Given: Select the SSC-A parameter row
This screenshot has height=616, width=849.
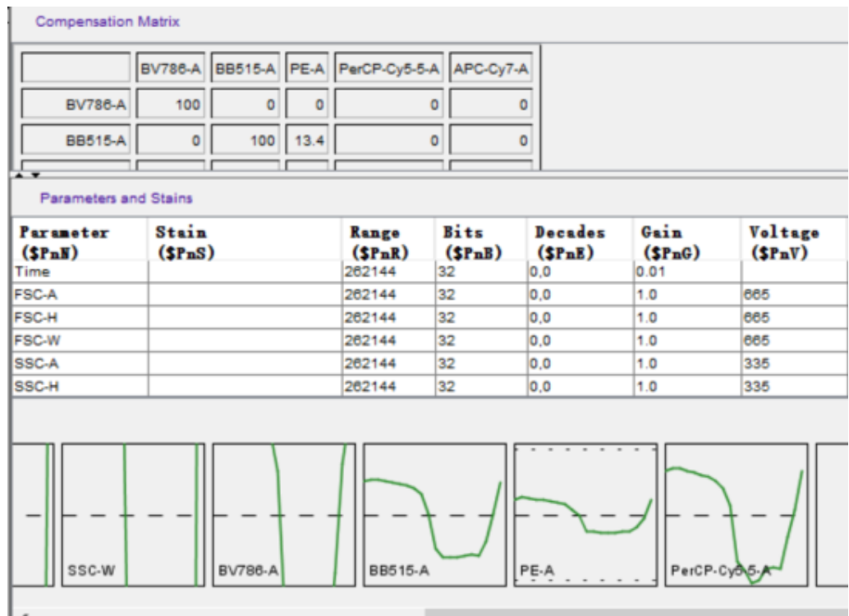Looking at the screenshot, I should [x=430, y=363].
